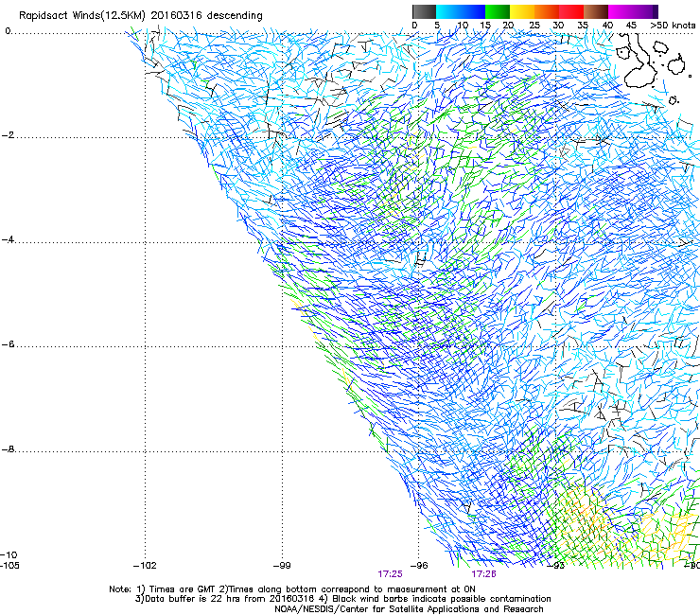Click the '-102' longitude axis label
The height and width of the screenshot is (615, 700).
(145, 566)
